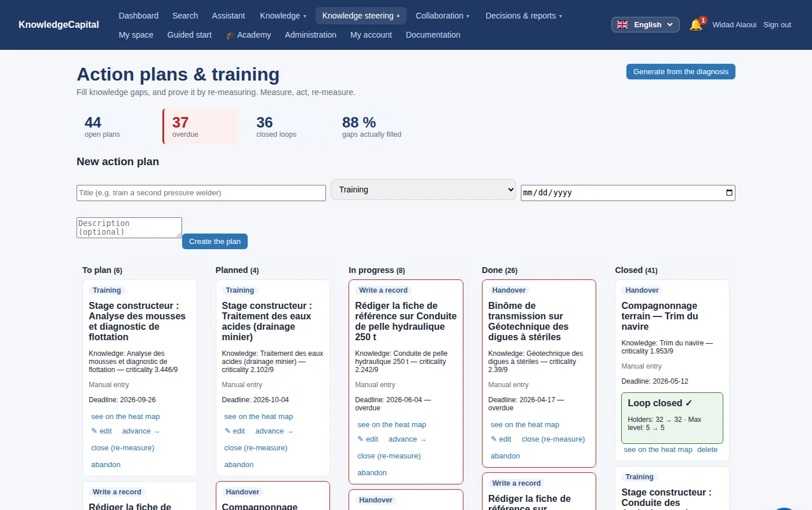Click the Description optional text area
The image size is (812, 510).
129,228
